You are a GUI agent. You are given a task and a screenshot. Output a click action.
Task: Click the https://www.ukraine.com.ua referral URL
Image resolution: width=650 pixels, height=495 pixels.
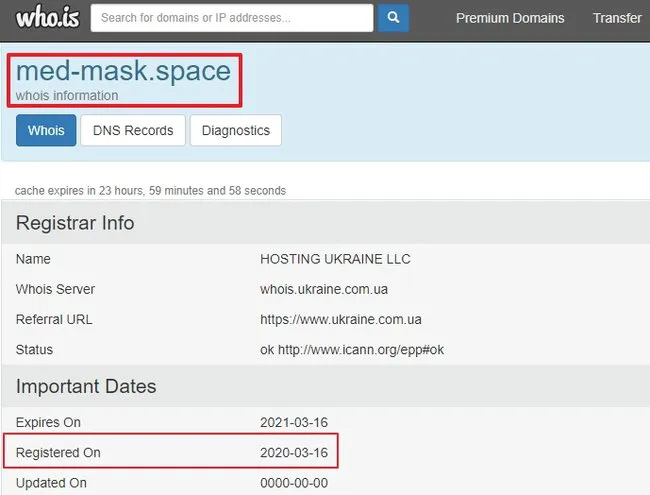[341, 319]
